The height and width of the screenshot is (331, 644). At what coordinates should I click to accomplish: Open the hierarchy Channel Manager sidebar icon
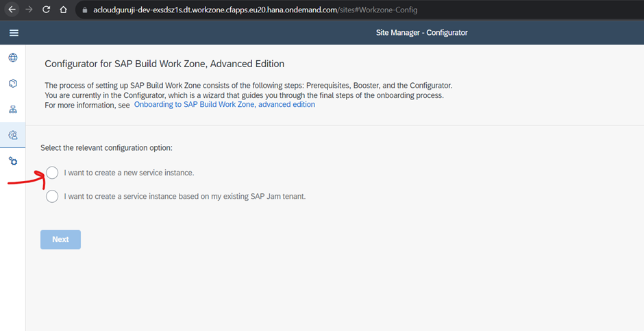[x=13, y=110]
